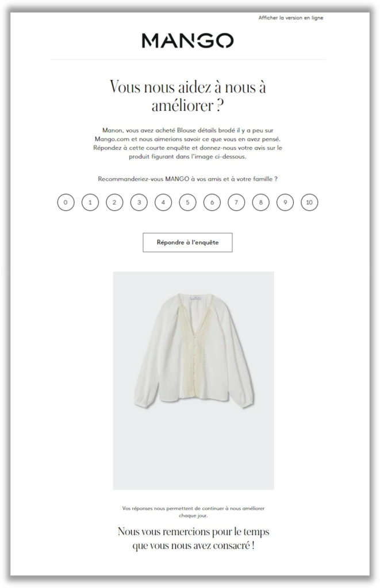Choose the number 5 rating
The width and height of the screenshot is (380, 588).
(x=188, y=203)
